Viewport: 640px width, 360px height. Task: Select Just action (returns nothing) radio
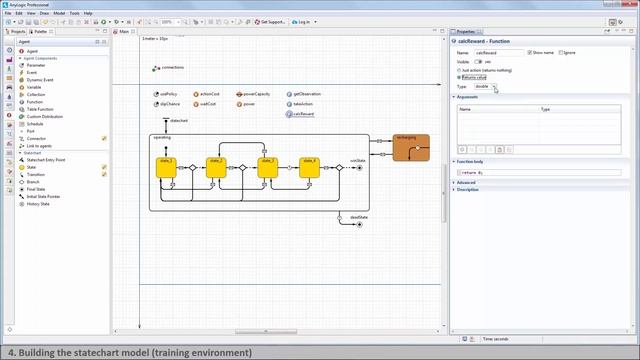click(x=459, y=71)
